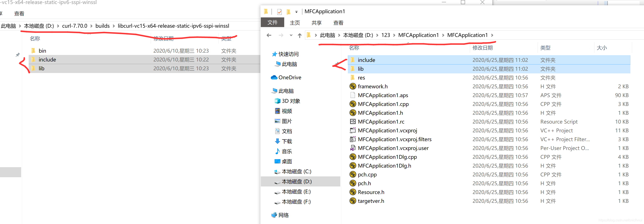
Task: Open 图片 folder in navigation pane
Action: tap(284, 121)
